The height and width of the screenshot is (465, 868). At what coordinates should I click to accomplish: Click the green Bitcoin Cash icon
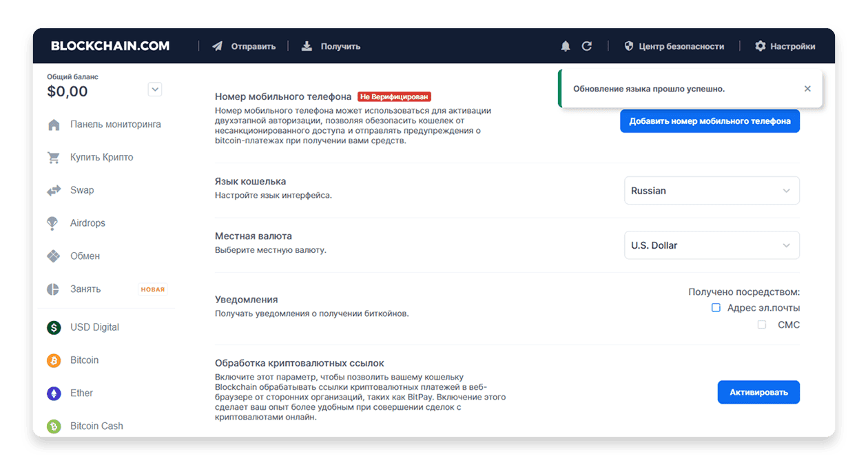coord(54,426)
